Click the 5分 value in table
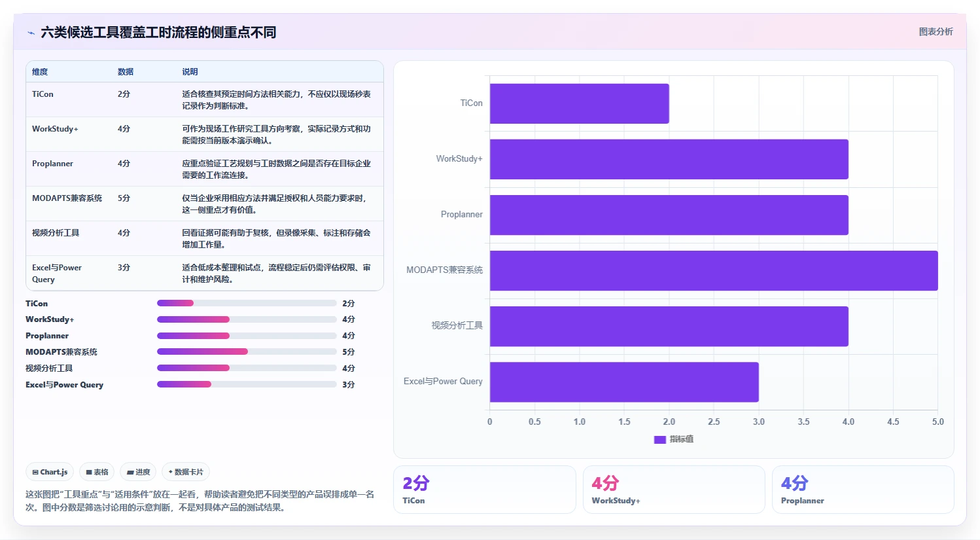 pos(124,198)
